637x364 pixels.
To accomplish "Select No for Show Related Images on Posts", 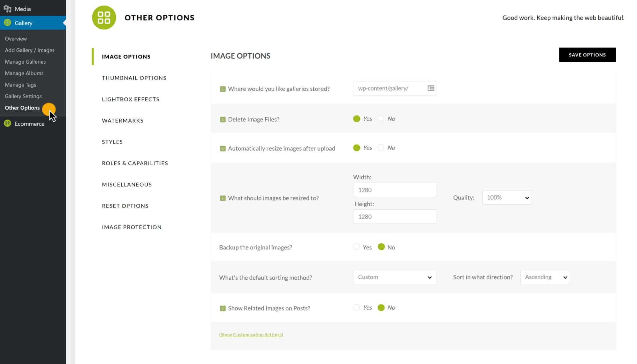I will click(x=381, y=307).
